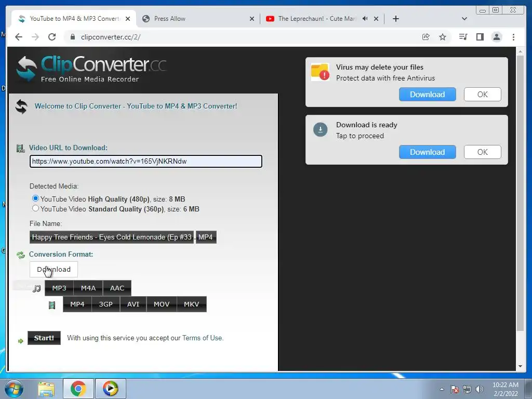Select Standard Quality (360p) radio option
This screenshot has width=532, height=399.
(35, 208)
